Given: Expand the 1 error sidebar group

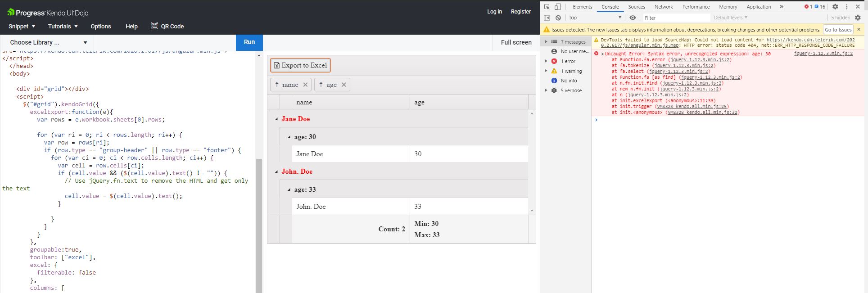Looking at the screenshot, I should [546, 61].
